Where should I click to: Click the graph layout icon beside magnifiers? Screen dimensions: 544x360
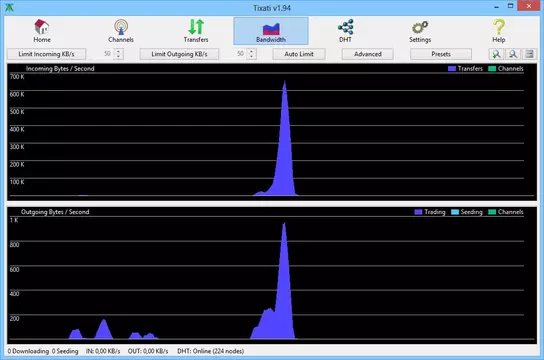click(529, 54)
